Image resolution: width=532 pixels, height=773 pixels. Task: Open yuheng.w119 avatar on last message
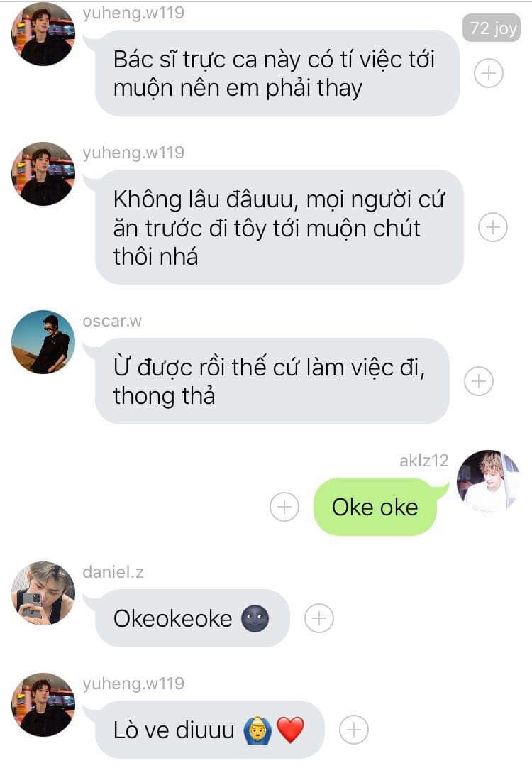(x=43, y=705)
